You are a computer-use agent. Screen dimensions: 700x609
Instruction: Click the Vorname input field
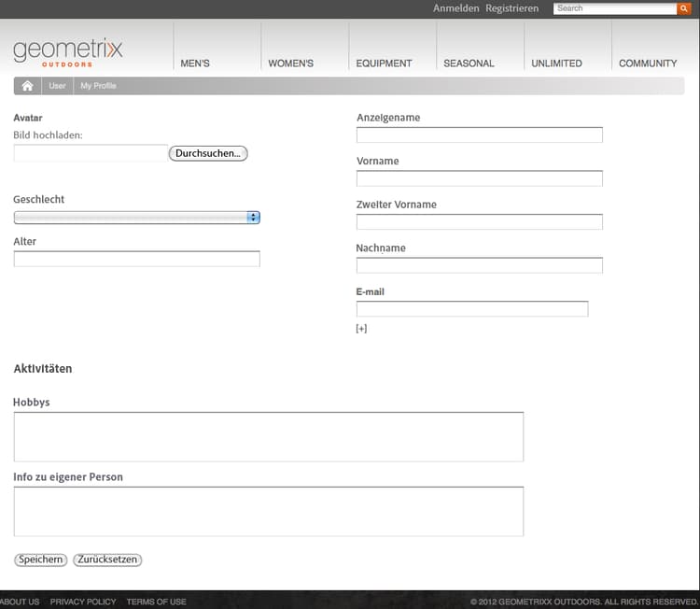pyautogui.click(x=480, y=178)
